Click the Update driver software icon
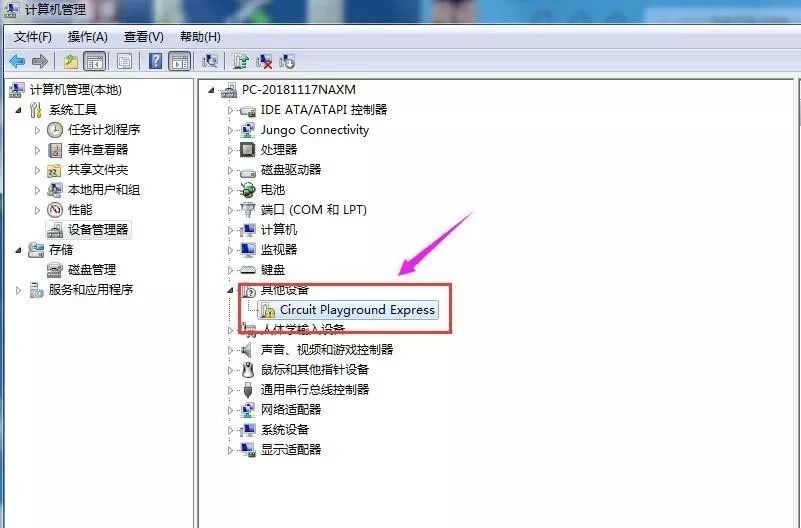This screenshot has width=801, height=528. (x=241, y=62)
